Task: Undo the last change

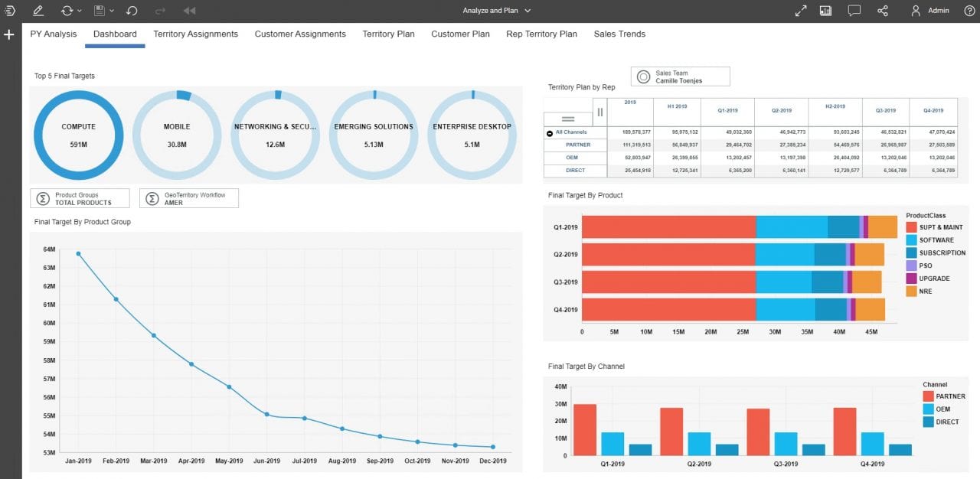Action: pos(132,10)
